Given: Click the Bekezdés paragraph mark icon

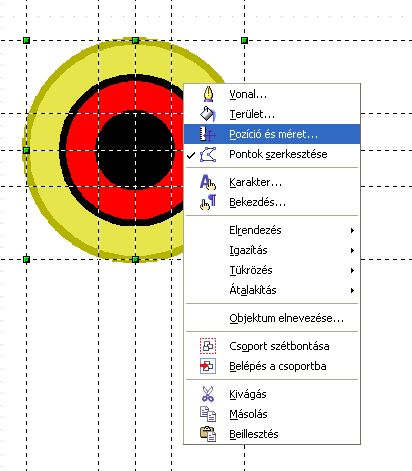Looking at the screenshot, I should pos(208,202).
